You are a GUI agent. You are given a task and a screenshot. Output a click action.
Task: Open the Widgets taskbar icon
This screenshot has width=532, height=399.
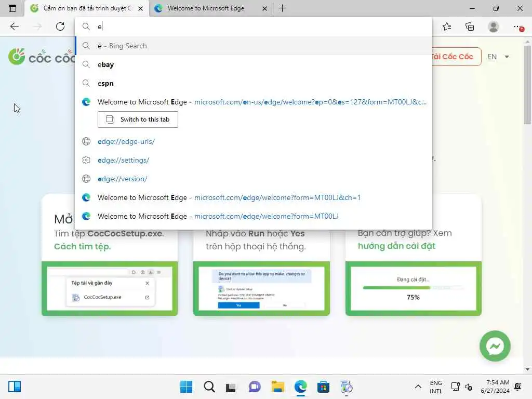[15, 387]
